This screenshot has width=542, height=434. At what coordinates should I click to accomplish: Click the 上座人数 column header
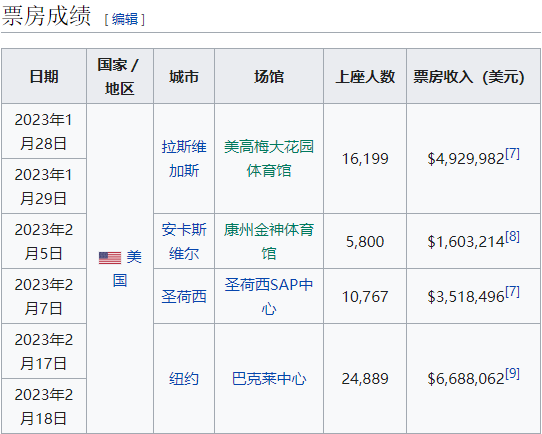(365, 76)
